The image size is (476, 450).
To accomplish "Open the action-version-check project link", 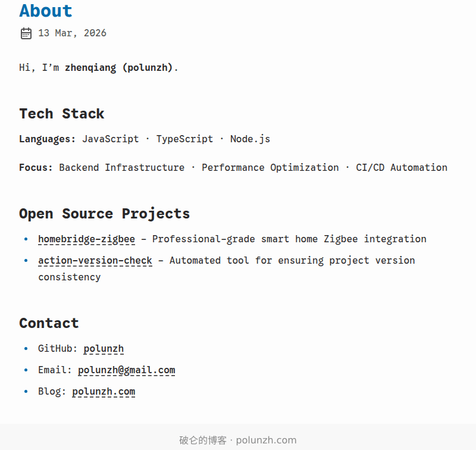I will coord(95,261).
